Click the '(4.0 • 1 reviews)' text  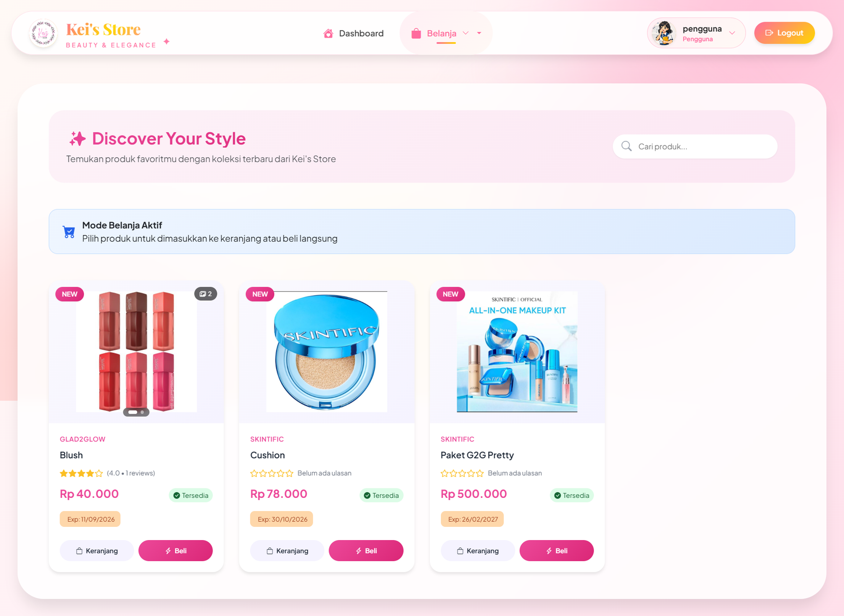131,473
